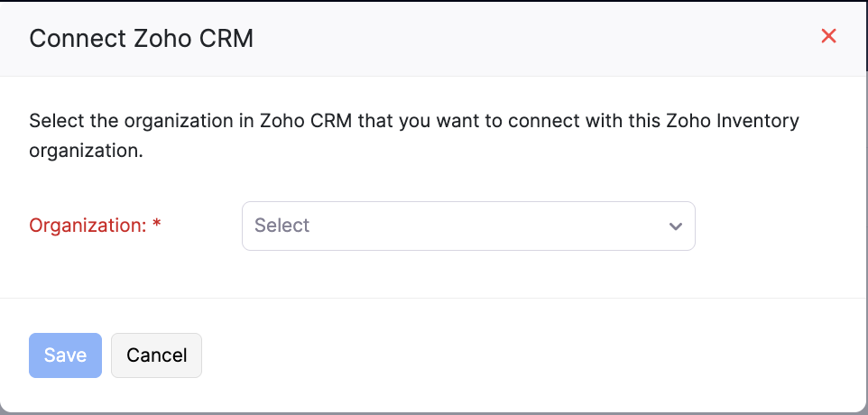Close the Connect Zoho CRM dialog
868x415 pixels.
click(x=828, y=36)
